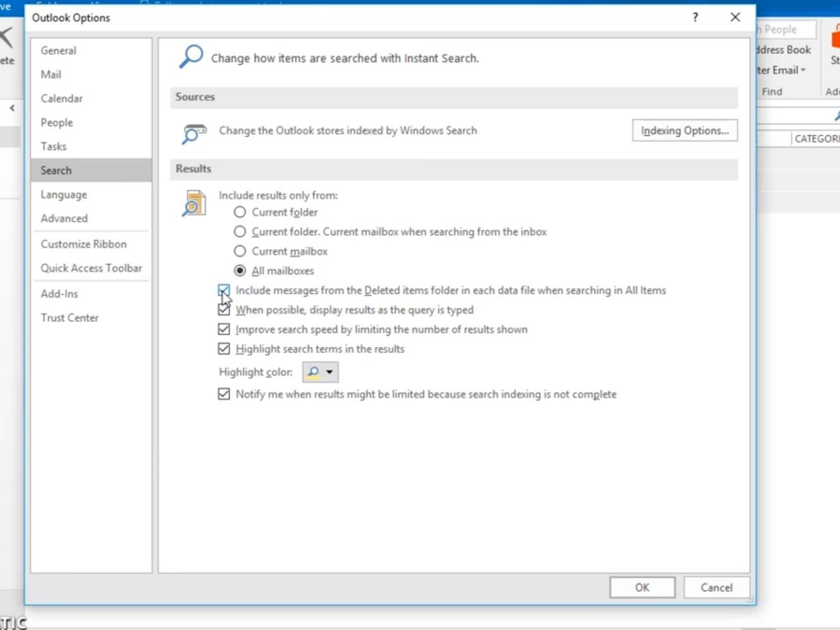This screenshot has width=840, height=630.
Task: Close the Outlook Options dialog
Action: pyautogui.click(x=735, y=18)
